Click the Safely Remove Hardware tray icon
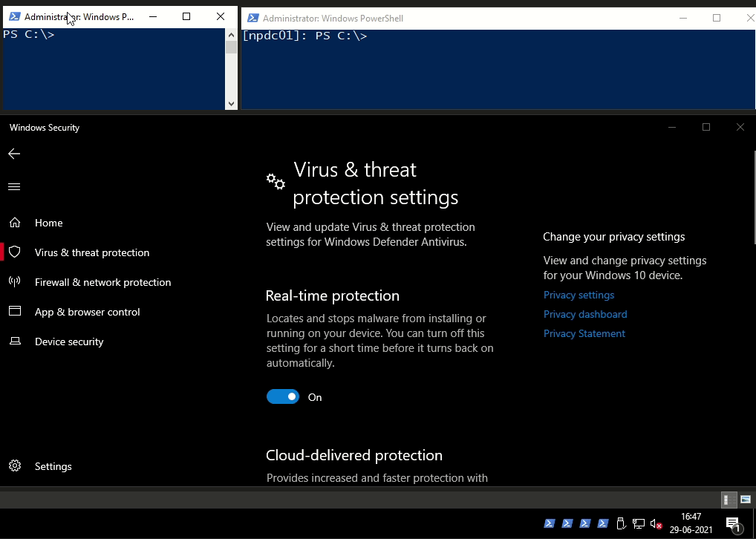The height and width of the screenshot is (539, 756). click(x=621, y=523)
